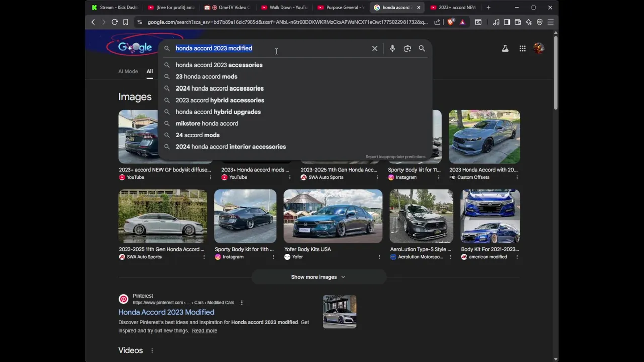Open Honda Accord 2023 Modified Pinterest link

click(166, 312)
